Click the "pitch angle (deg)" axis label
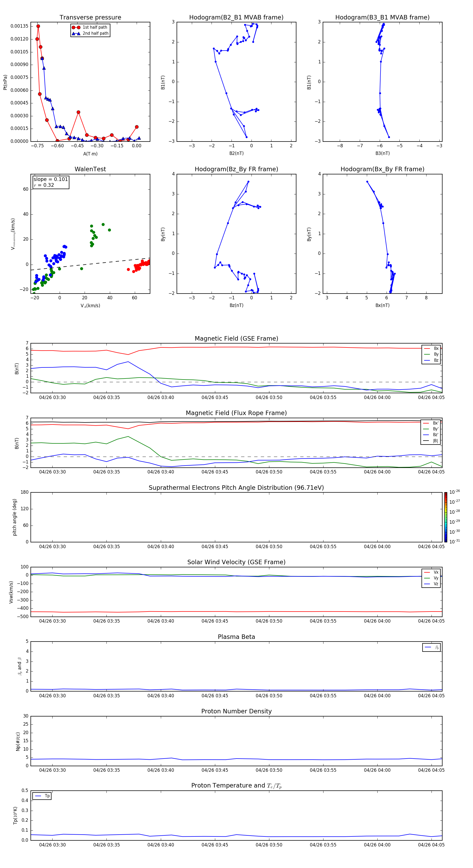 pyautogui.click(x=14, y=517)
